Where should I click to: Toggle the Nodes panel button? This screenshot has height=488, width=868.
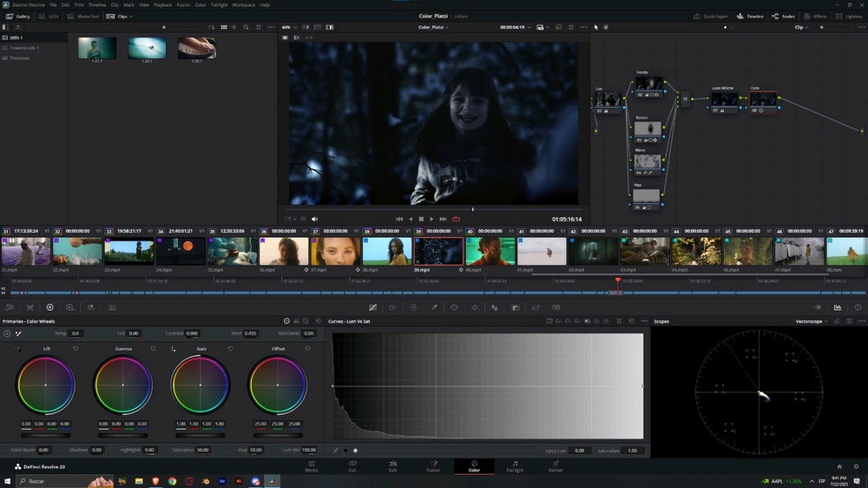(x=783, y=16)
